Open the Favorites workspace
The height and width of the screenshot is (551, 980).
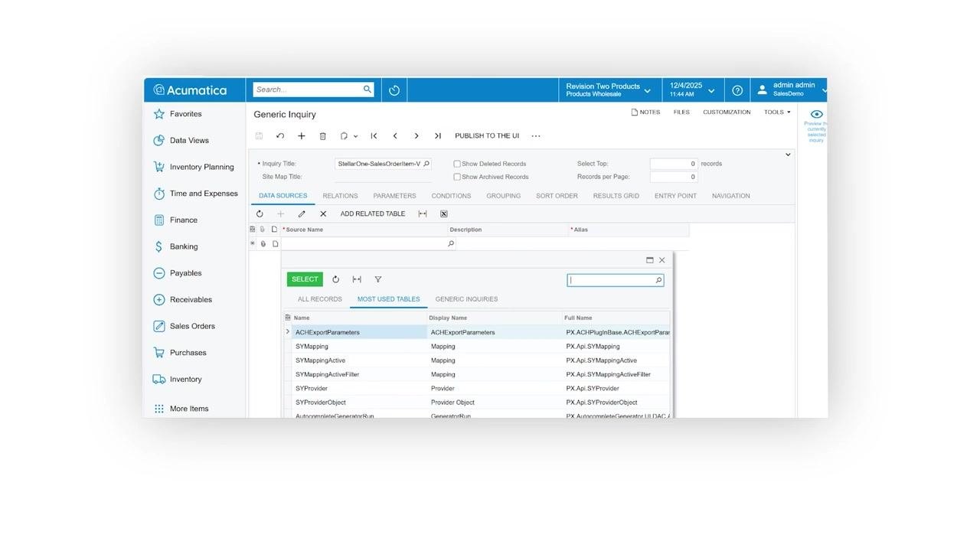(x=185, y=114)
